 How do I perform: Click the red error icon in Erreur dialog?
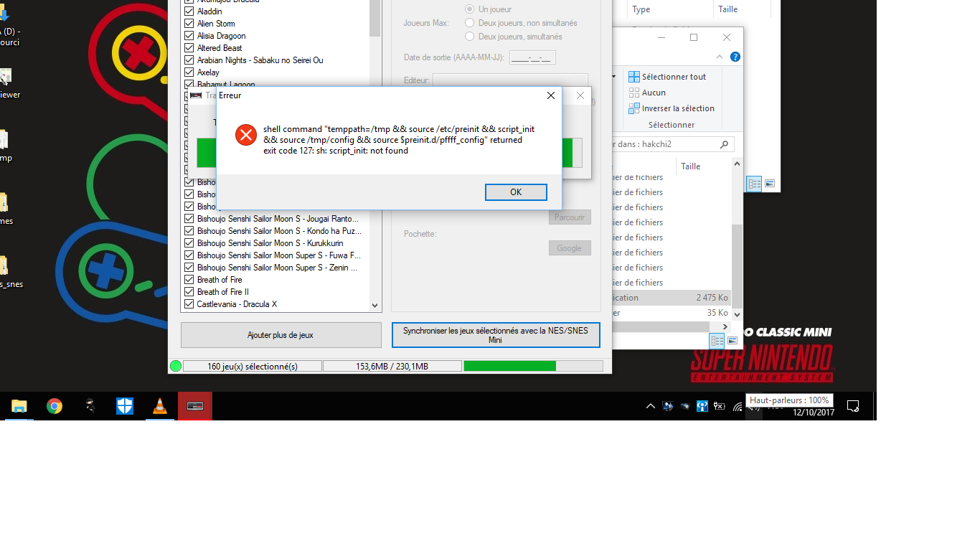(x=246, y=135)
